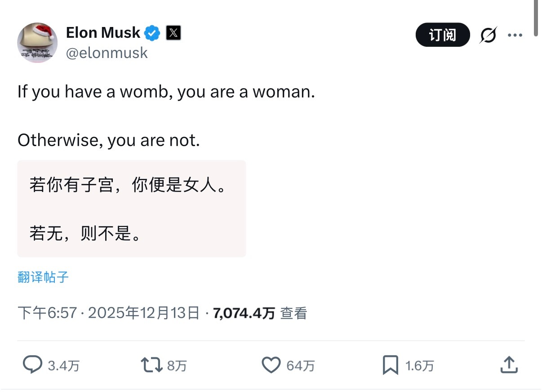Open @elonmusk profile via the handle
Image resolution: width=542 pixels, height=392 pixels.
tap(107, 53)
